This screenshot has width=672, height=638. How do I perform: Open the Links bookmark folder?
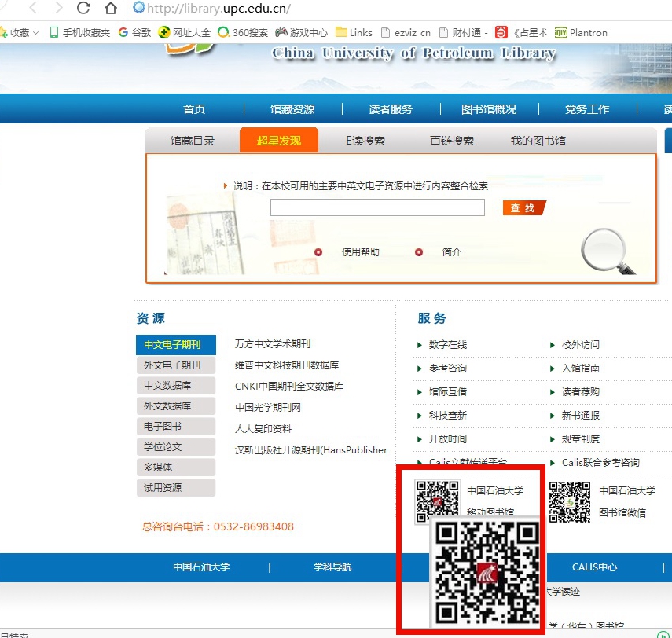point(354,32)
